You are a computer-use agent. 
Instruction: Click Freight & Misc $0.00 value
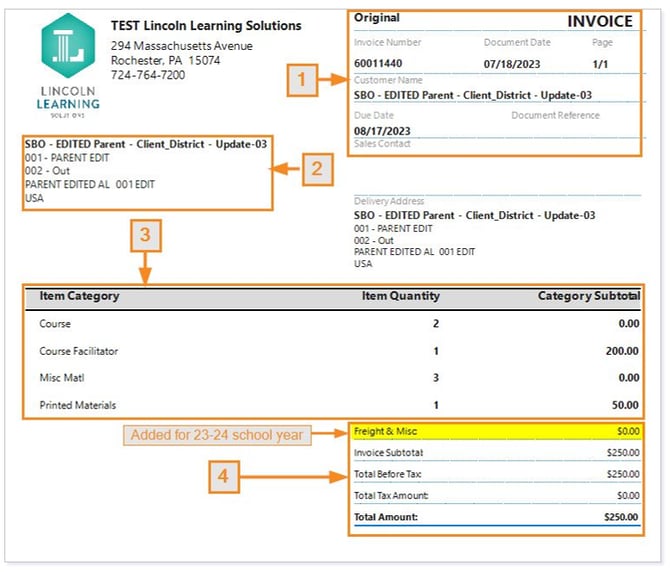click(x=629, y=431)
